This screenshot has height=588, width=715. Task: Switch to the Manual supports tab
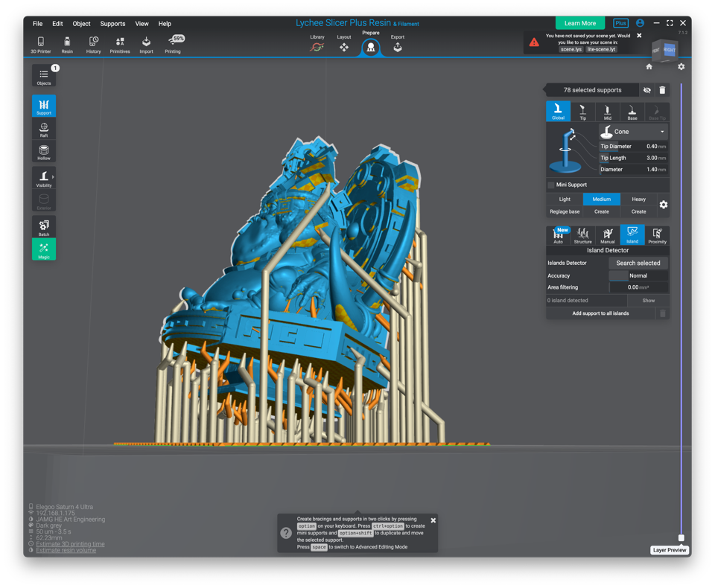608,236
